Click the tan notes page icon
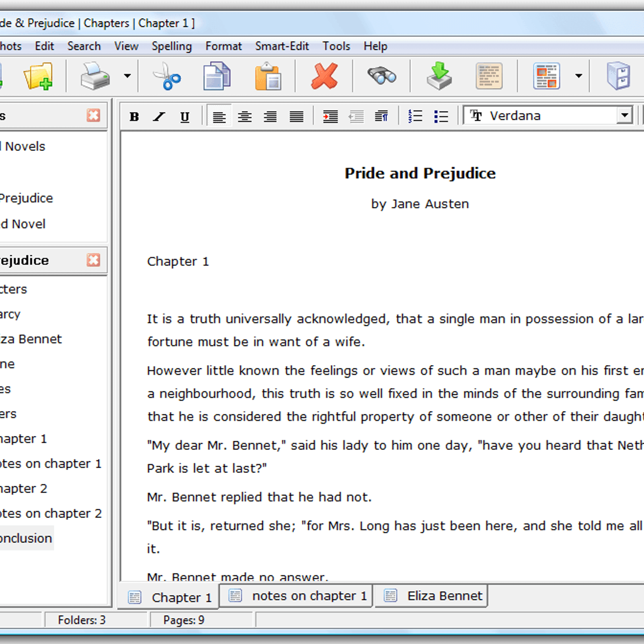Screen dimensions: 644x644 (x=489, y=76)
